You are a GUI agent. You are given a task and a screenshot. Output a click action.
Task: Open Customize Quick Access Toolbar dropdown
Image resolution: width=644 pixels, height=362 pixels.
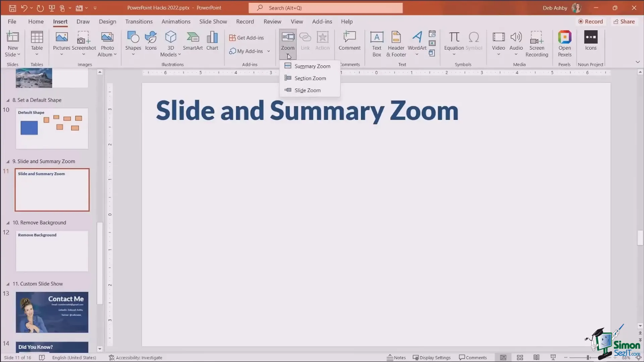coord(95,8)
